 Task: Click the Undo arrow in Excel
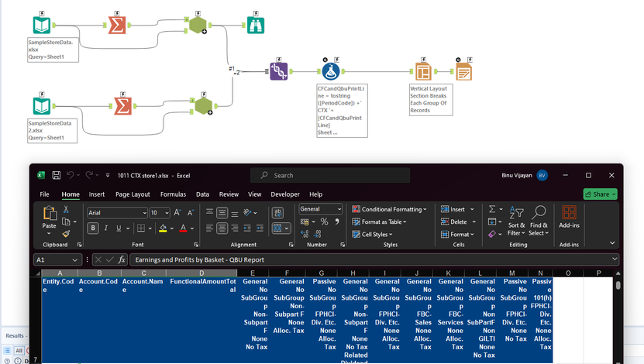(71, 175)
